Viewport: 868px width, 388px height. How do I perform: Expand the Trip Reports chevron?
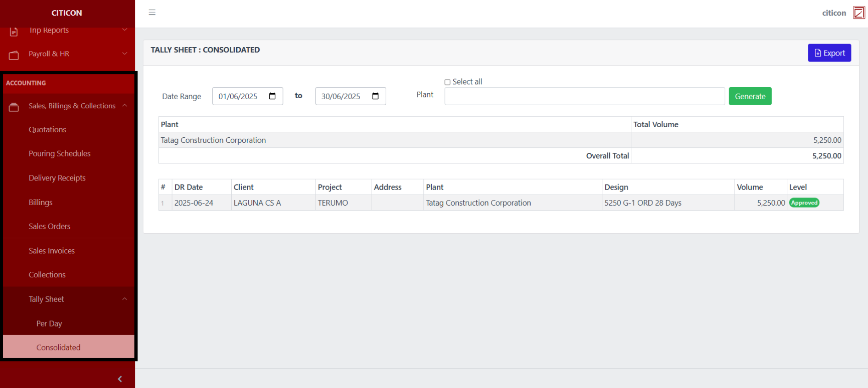point(124,30)
